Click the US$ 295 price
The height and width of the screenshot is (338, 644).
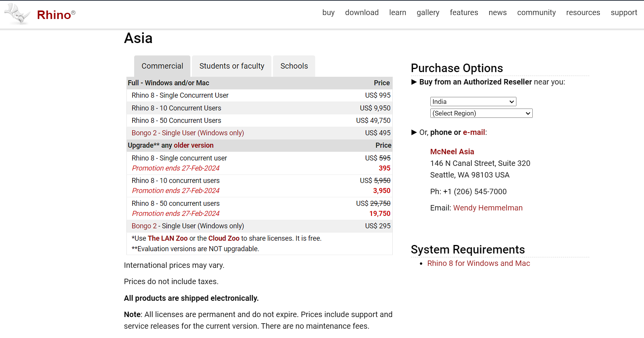tap(378, 226)
